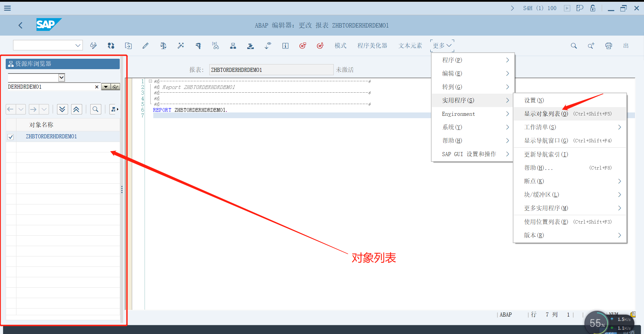The height and width of the screenshot is (334, 644).
Task: Clear the DERHDRDEMO1 field with X
Action: 97,87
